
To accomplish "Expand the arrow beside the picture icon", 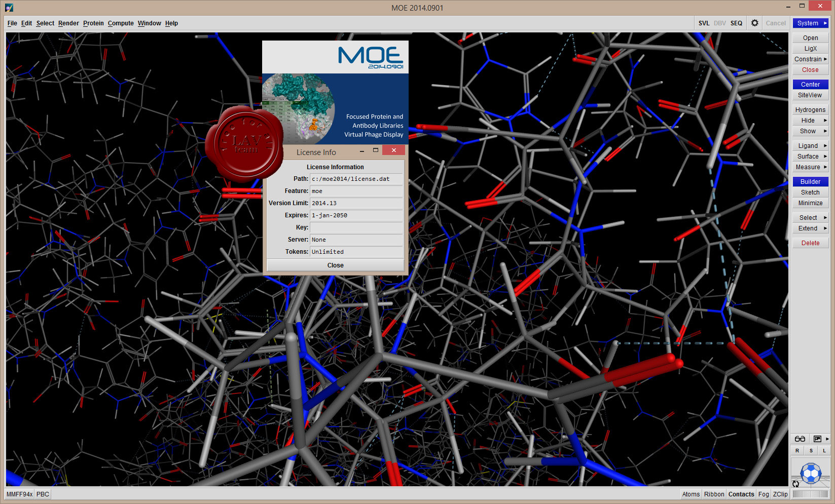I will [x=827, y=439].
